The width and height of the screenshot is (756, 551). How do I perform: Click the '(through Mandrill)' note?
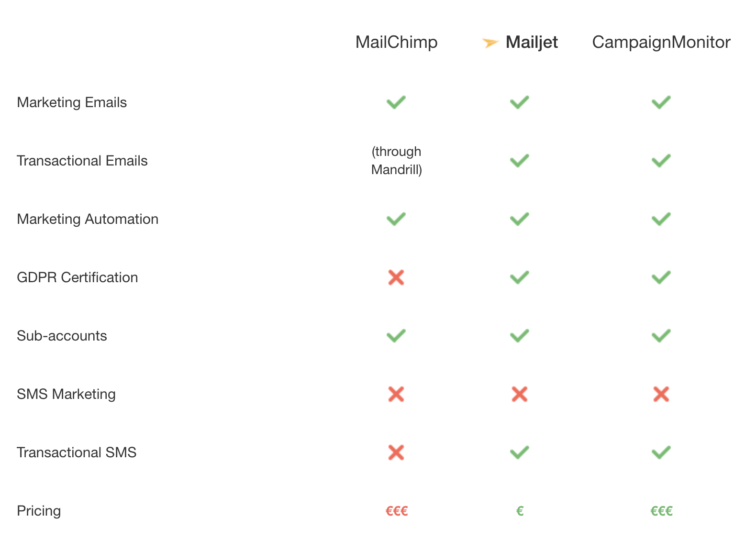pyautogui.click(x=397, y=161)
